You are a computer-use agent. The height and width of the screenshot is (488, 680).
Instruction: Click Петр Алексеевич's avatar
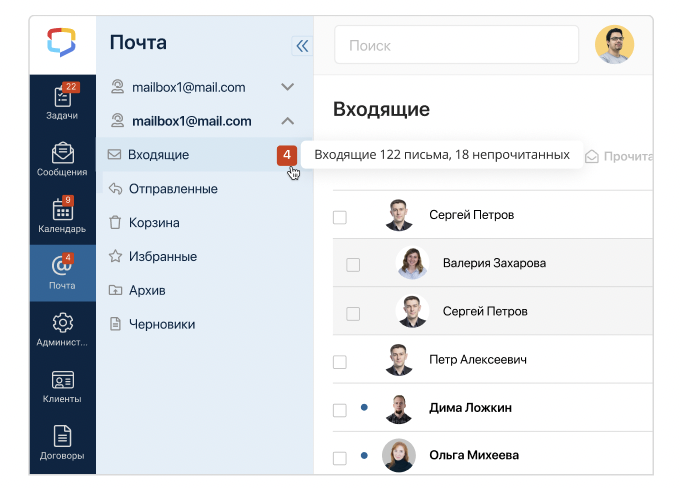399,359
